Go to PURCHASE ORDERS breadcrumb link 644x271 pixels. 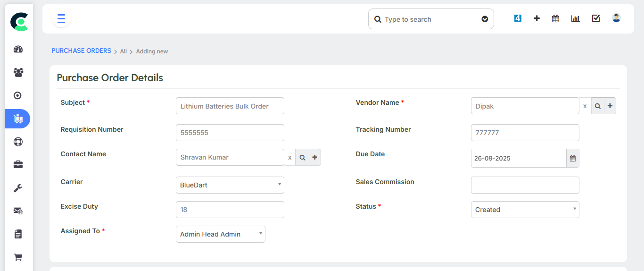click(x=82, y=51)
